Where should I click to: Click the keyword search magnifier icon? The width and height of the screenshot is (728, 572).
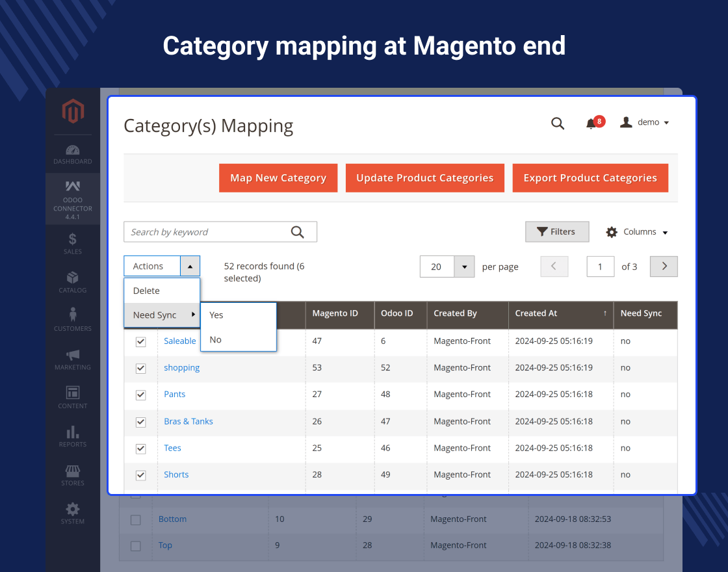297,231
